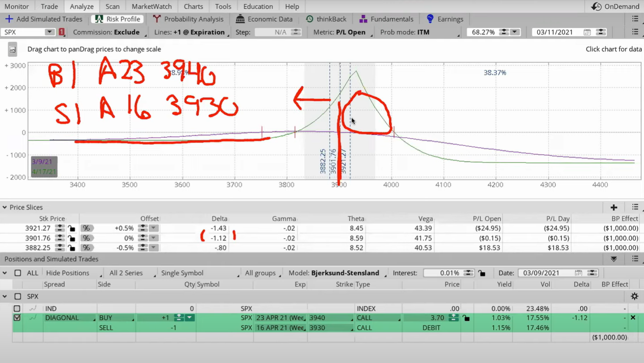Tick the ALL positions checkbox
Screen dimensions: 644x363
18,273
